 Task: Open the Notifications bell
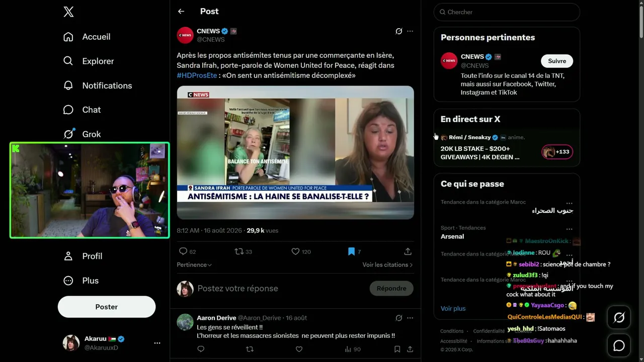[x=68, y=85]
